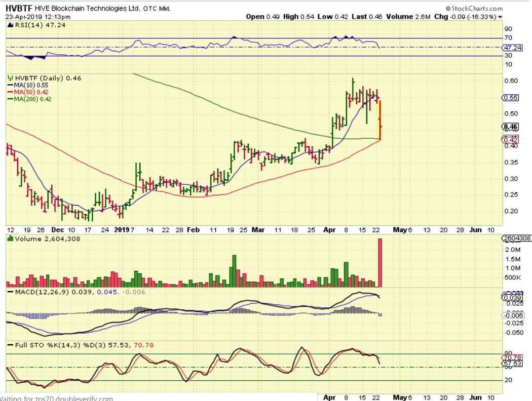Click the MA(200) 0.42 legend entry
Viewport: 532px width, 401px height.
[29, 99]
